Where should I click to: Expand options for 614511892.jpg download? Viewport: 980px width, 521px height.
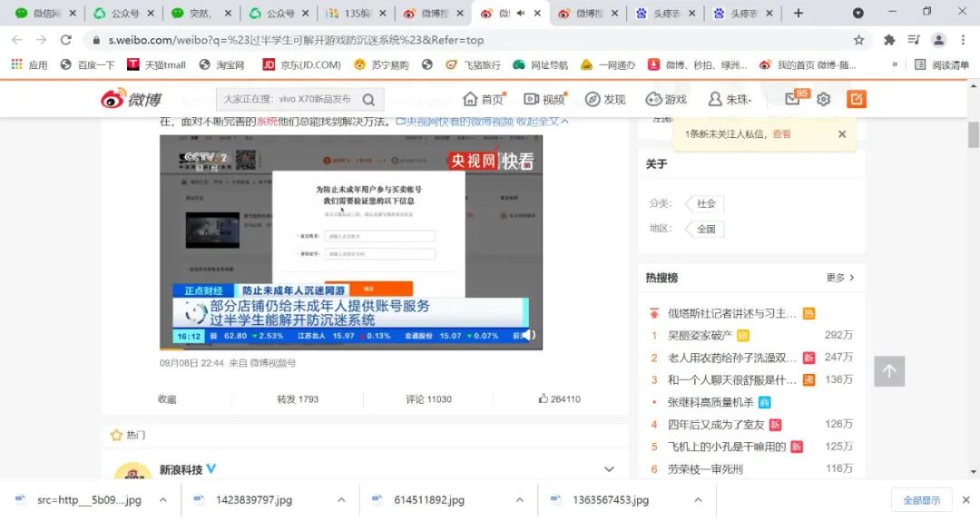[x=519, y=500]
